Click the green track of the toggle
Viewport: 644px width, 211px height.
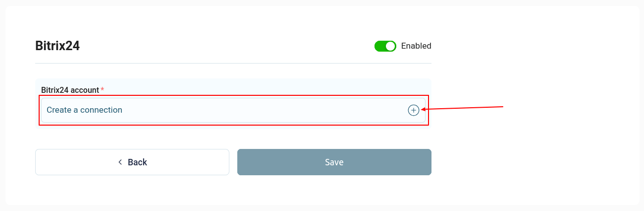(x=380, y=46)
